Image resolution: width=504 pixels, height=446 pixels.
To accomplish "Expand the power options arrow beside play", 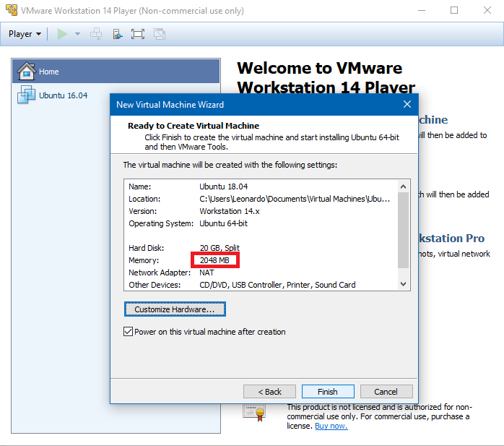I will coord(77,34).
